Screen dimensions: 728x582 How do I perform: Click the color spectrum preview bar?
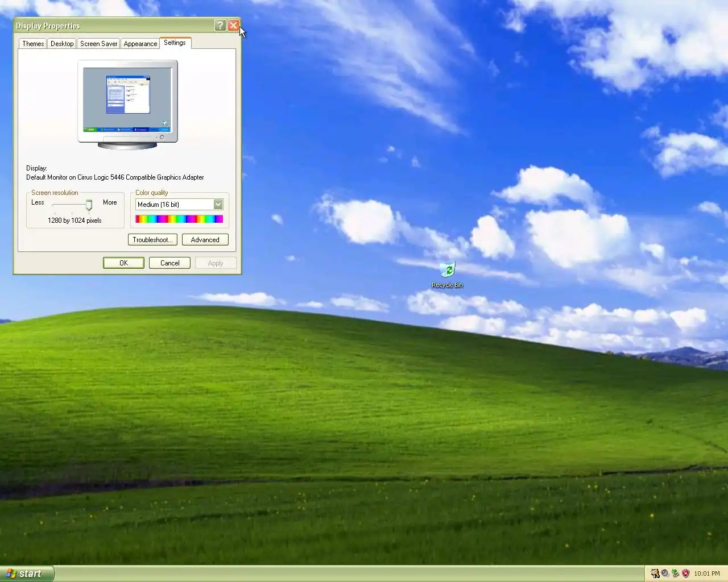179,219
